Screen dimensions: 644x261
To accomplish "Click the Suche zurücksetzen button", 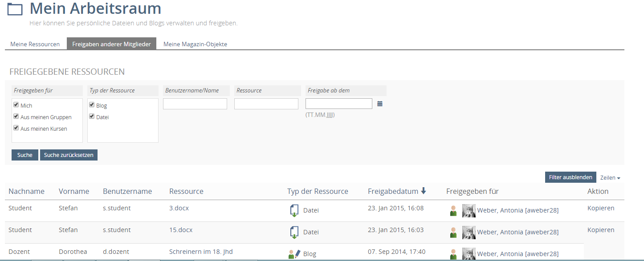I will [69, 155].
